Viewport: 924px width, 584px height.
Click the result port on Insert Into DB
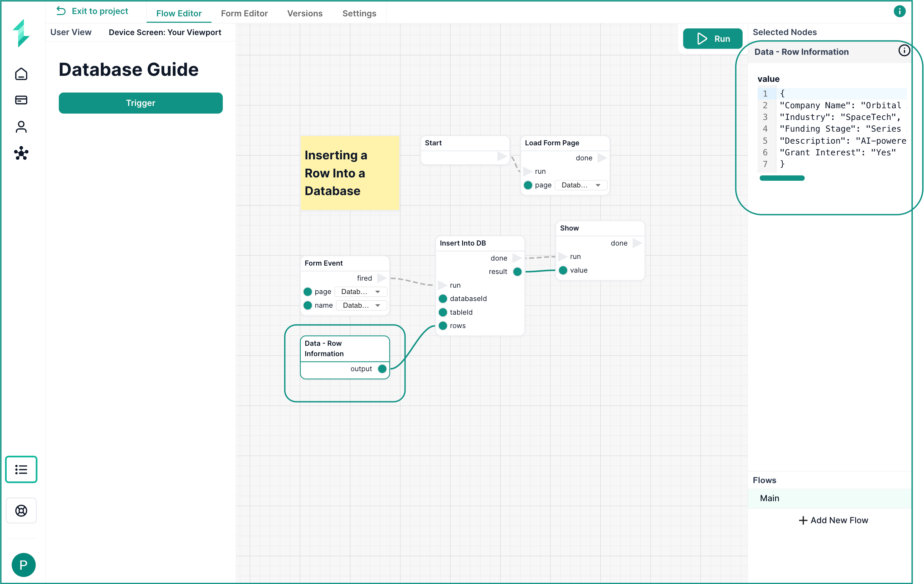coord(517,272)
